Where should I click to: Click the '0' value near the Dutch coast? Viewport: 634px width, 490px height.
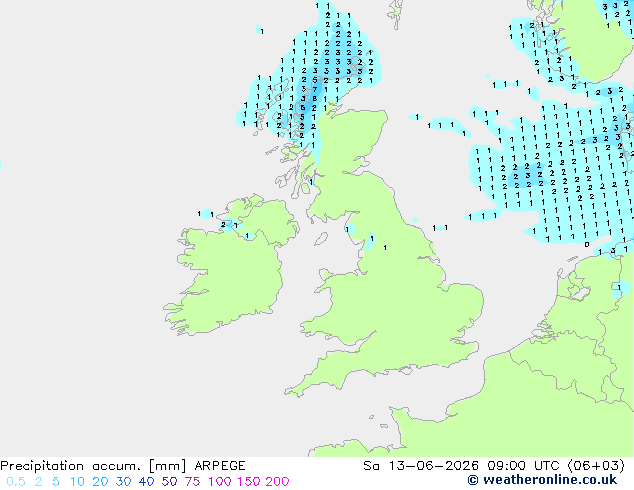click(587, 245)
